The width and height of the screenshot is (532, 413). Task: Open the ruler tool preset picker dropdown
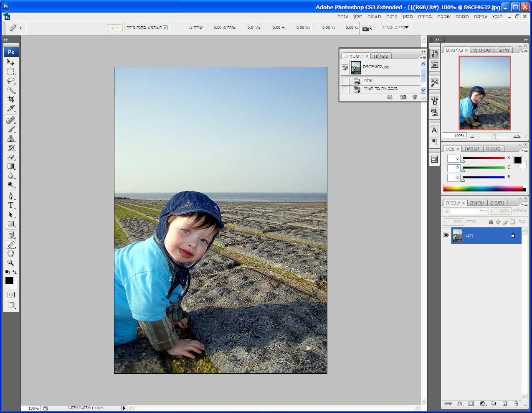tap(20, 28)
